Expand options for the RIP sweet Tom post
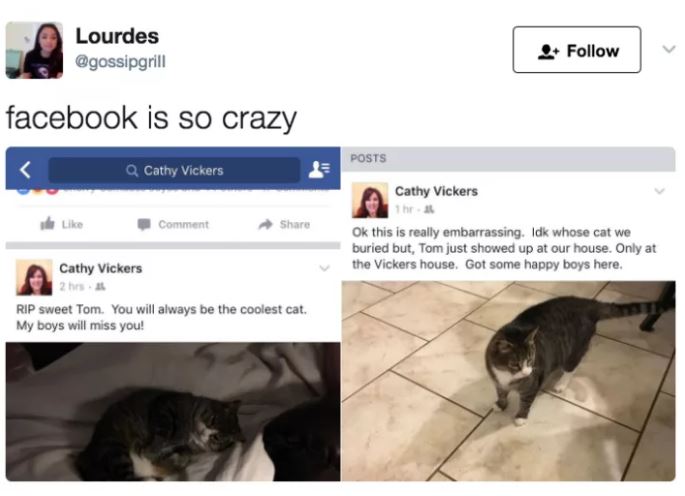The image size is (685, 496). 324,268
